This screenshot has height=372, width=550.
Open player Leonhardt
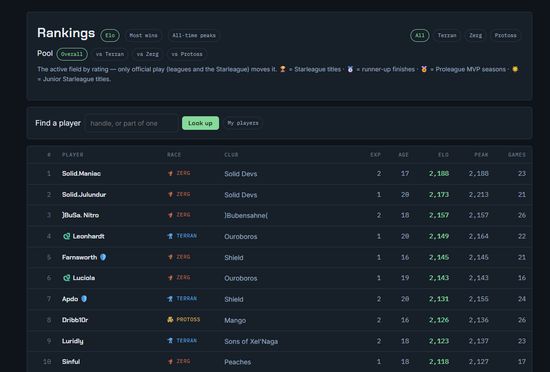pos(88,236)
